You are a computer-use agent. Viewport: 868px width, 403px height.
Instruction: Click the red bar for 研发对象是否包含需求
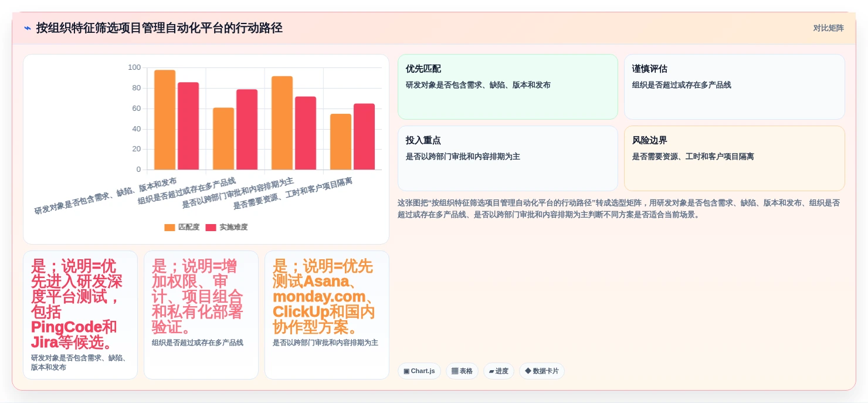click(x=188, y=126)
